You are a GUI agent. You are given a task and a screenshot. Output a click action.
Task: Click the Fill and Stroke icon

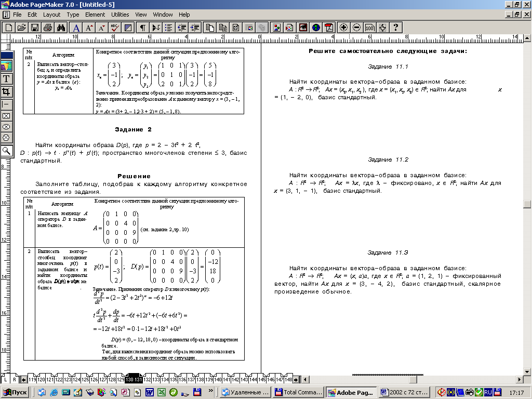[x=128, y=28]
